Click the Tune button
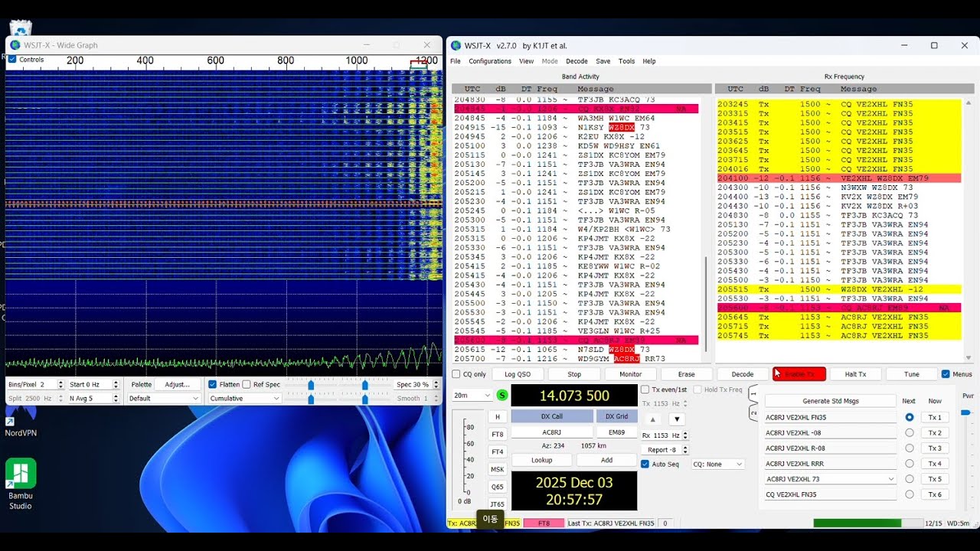The width and height of the screenshot is (980, 551). click(x=911, y=374)
